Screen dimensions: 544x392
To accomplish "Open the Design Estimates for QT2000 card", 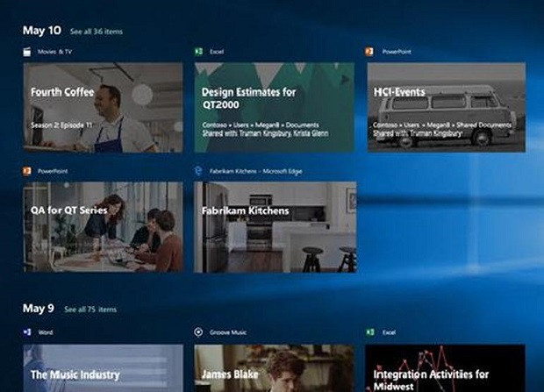I will tap(275, 108).
